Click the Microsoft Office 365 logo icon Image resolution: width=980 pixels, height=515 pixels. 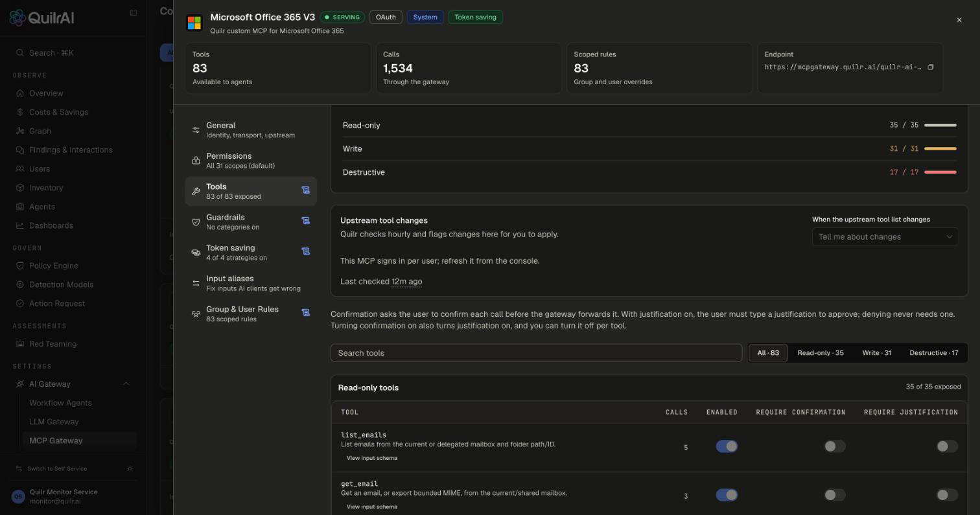click(194, 23)
